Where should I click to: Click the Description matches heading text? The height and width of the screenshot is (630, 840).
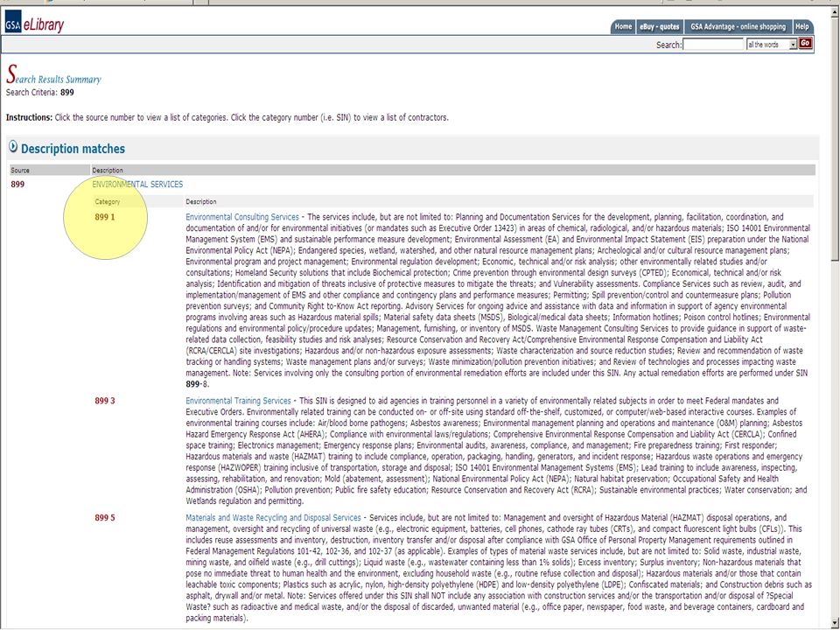73,149
